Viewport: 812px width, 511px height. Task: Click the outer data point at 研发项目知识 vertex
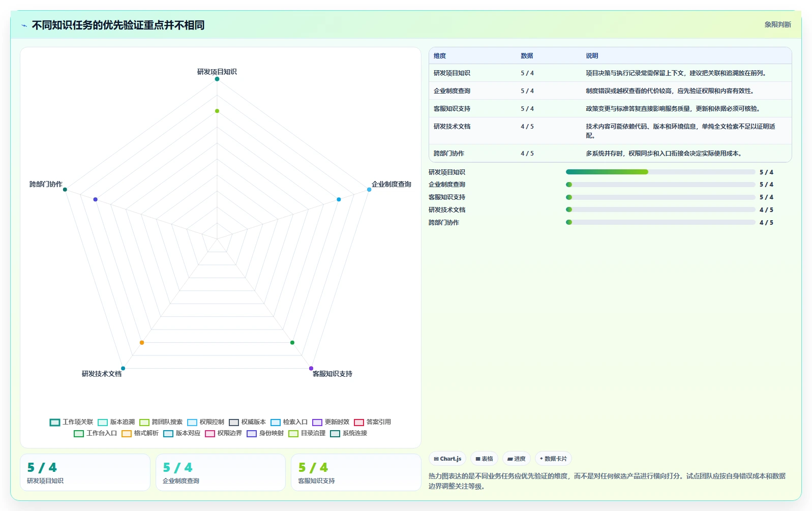pyautogui.click(x=217, y=79)
